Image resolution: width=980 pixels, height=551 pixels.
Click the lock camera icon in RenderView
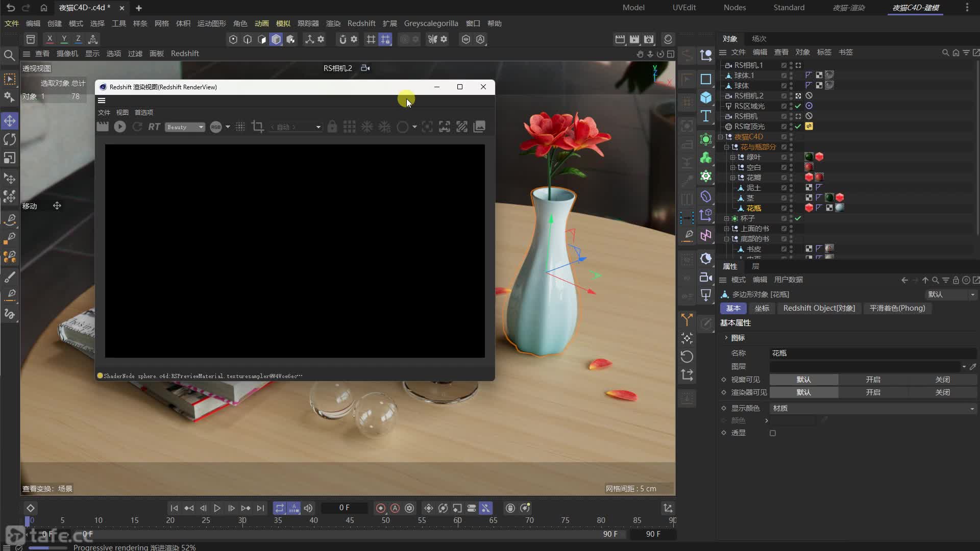332,127
